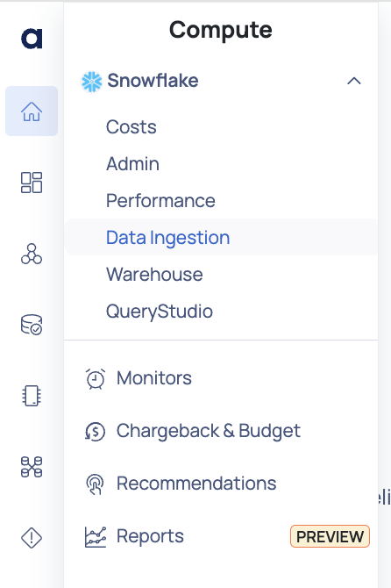Select Admin under Snowflake
This screenshot has width=391, height=588.
click(x=132, y=164)
